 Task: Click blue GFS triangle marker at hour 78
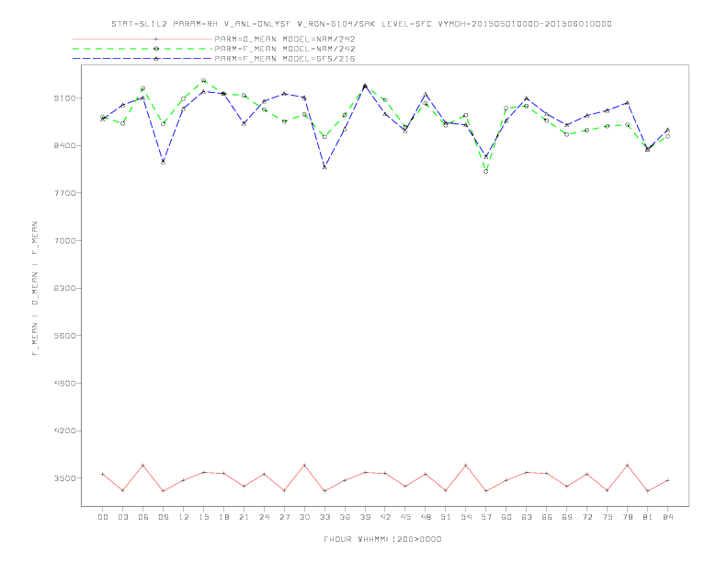click(x=627, y=103)
